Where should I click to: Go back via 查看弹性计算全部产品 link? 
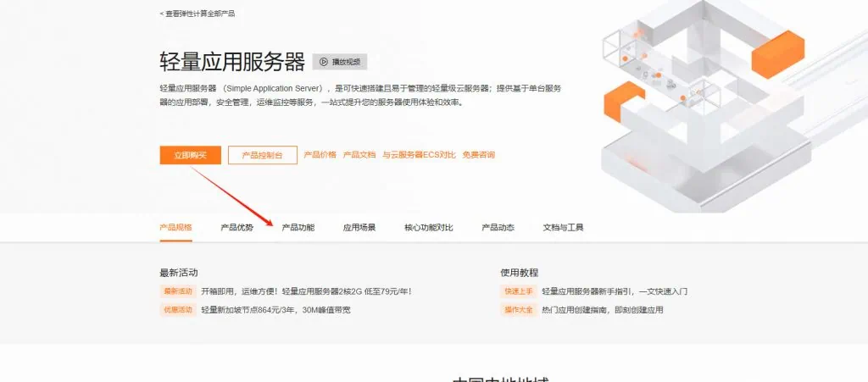click(198, 14)
